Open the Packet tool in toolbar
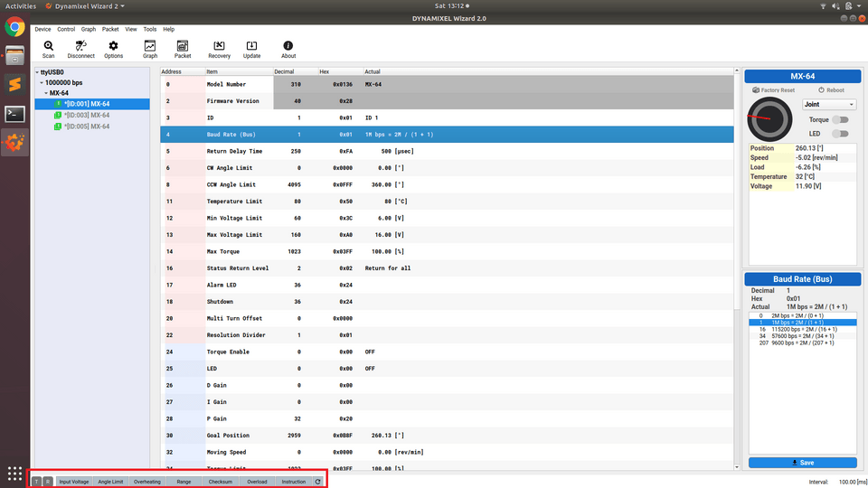This screenshot has width=868, height=488. (x=183, y=49)
